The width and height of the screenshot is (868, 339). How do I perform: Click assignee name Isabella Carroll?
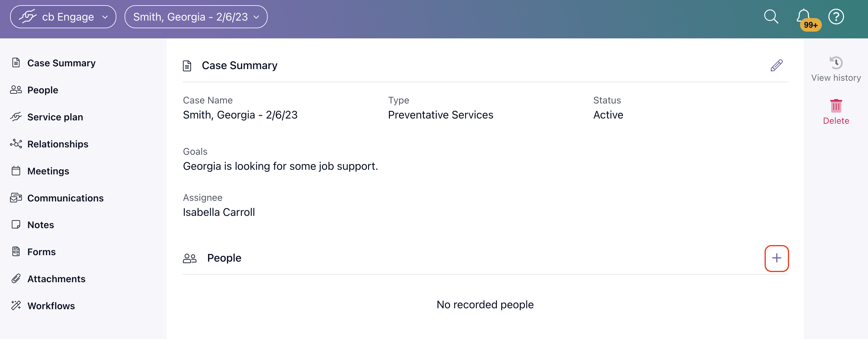point(219,212)
